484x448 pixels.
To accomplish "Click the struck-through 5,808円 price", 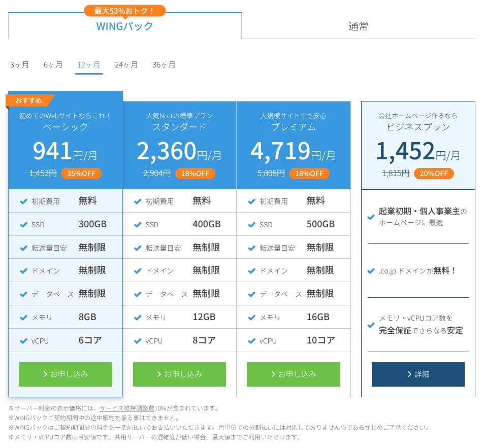I will 271,174.
